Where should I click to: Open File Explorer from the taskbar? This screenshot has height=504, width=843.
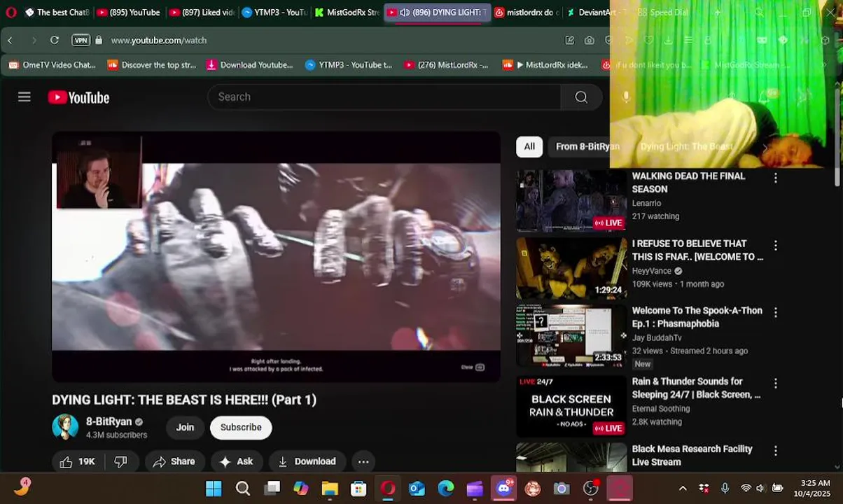(330, 489)
